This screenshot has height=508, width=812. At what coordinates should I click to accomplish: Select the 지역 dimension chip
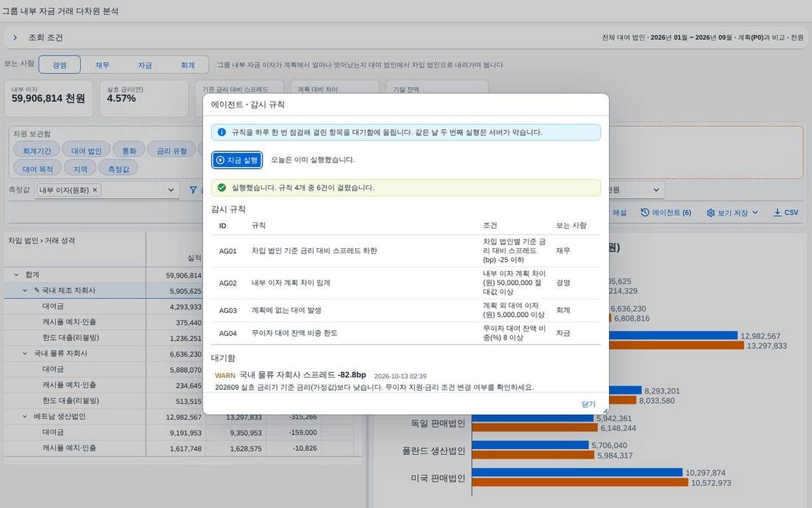click(80, 169)
